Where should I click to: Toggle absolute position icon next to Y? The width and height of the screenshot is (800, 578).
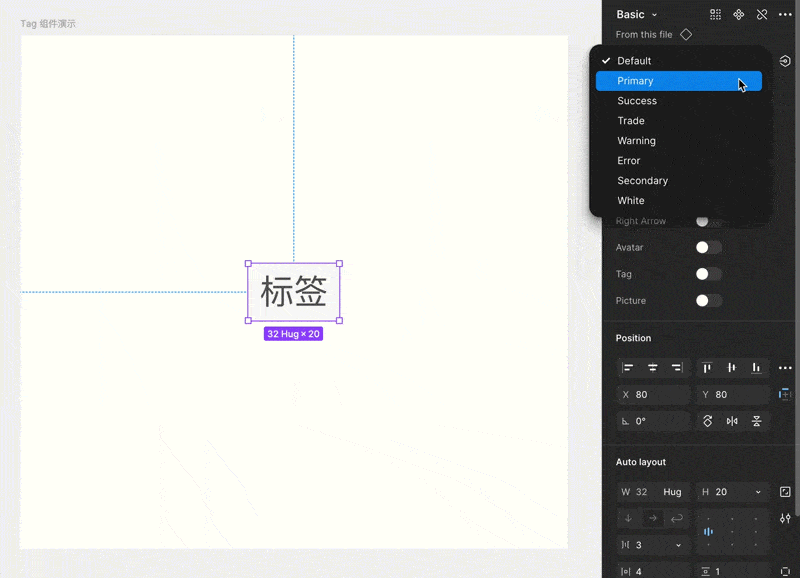pos(785,394)
